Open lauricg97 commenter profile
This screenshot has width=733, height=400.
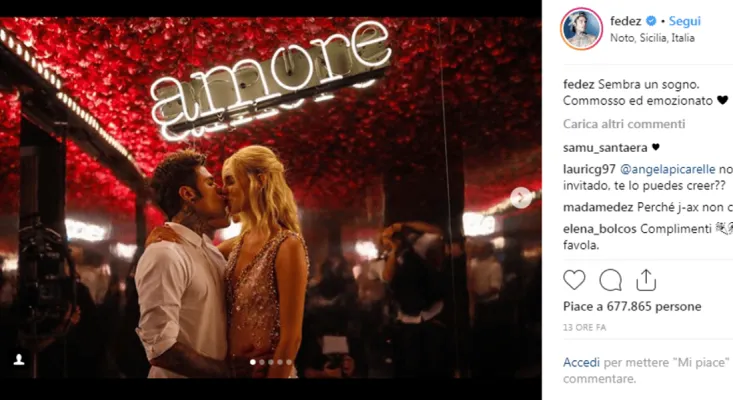589,169
